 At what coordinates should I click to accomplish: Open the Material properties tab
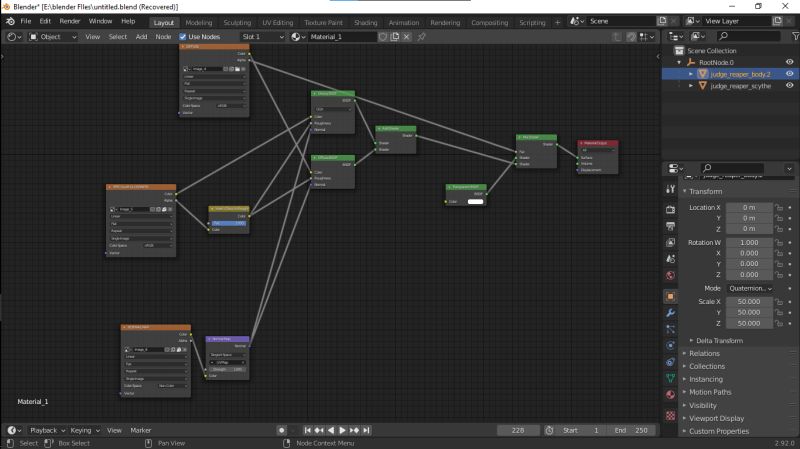tap(670, 395)
